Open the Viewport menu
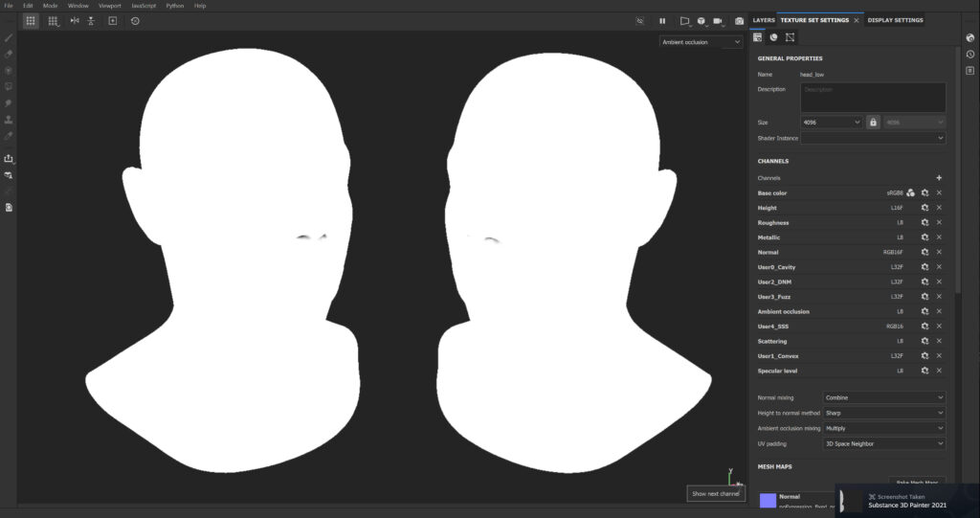Screen dimensions: 980x518 (x=110, y=6)
